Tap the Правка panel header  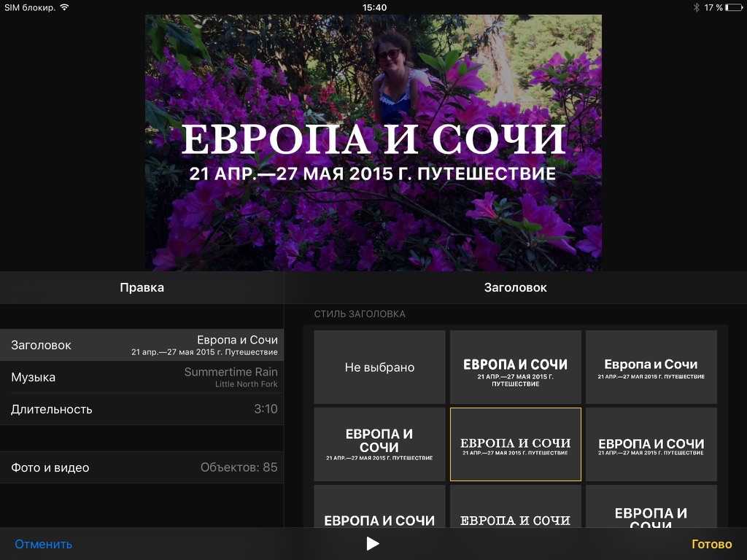click(142, 287)
